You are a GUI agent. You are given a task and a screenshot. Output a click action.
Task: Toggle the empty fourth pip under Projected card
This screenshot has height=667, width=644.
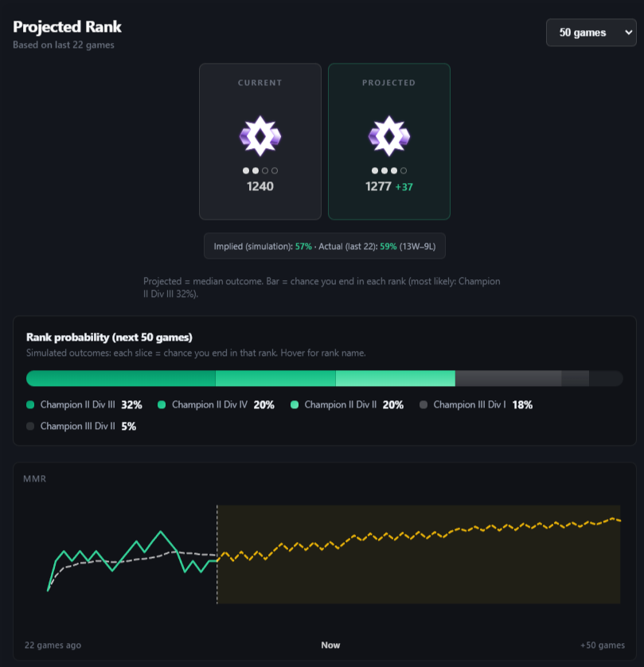[404, 170]
